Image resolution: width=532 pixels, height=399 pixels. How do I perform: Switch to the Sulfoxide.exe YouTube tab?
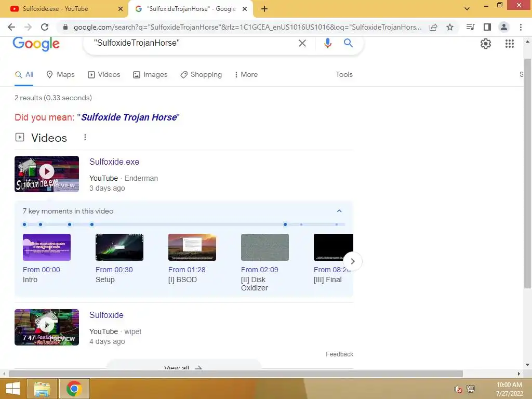click(64, 9)
